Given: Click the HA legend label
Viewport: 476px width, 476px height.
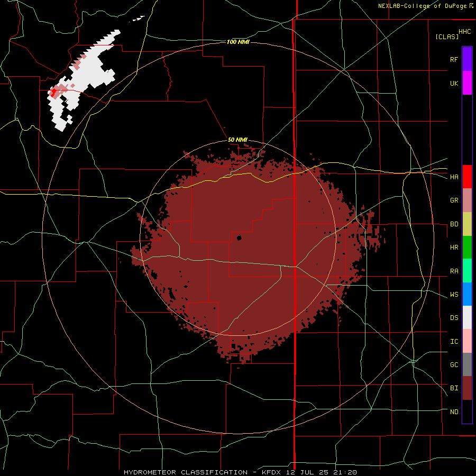Looking at the screenshot, I should [454, 177].
